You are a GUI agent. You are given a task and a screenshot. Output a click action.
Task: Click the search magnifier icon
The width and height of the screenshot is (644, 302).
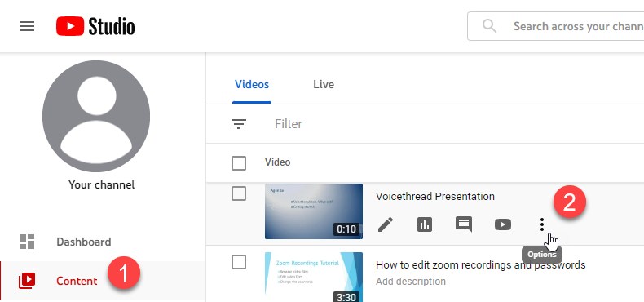(x=489, y=26)
